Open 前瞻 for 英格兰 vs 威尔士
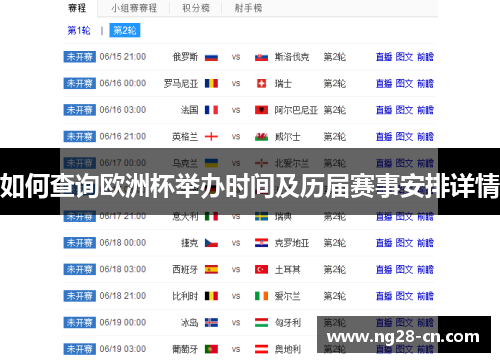The height and width of the screenshot is (362, 500). tap(425, 137)
